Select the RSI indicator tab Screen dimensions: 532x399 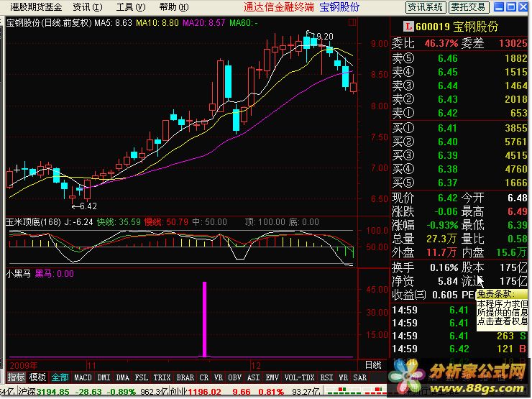(x=326, y=377)
